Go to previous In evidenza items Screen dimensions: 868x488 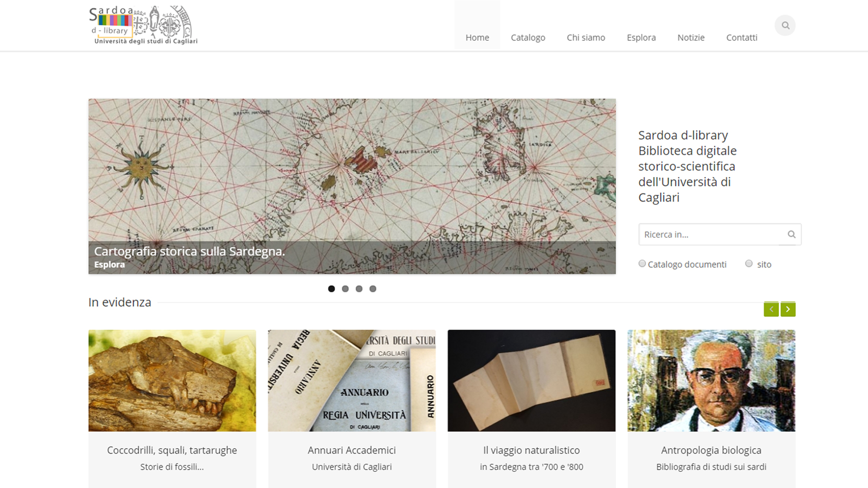(x=771, y=309)
